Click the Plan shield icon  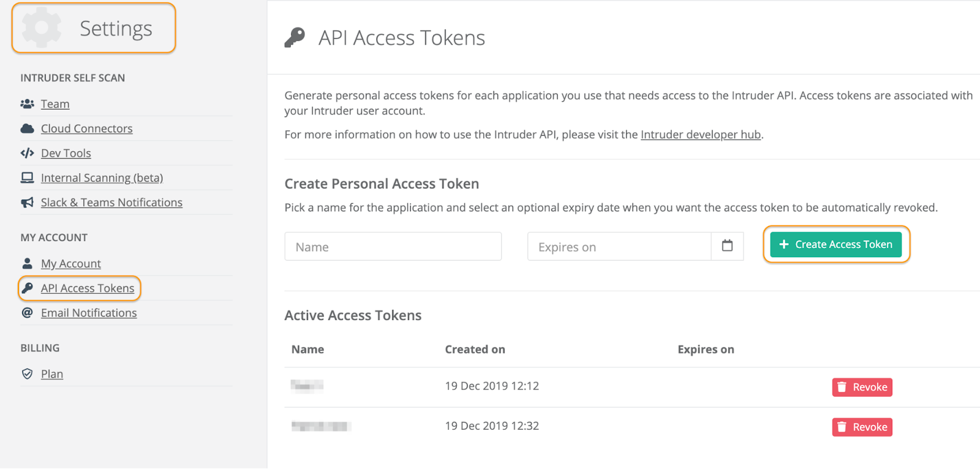pyautogui.click(x=27, y=374)
